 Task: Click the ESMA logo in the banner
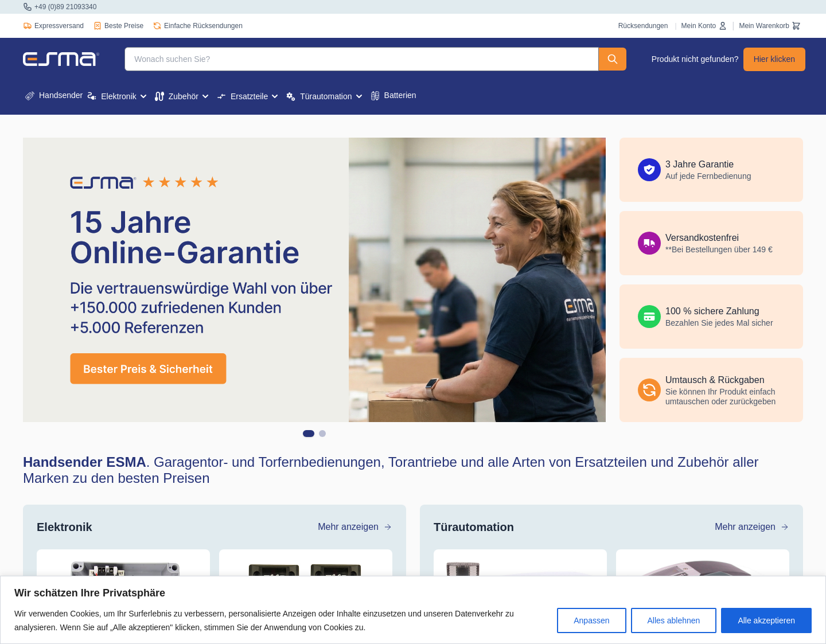[103, 182]
